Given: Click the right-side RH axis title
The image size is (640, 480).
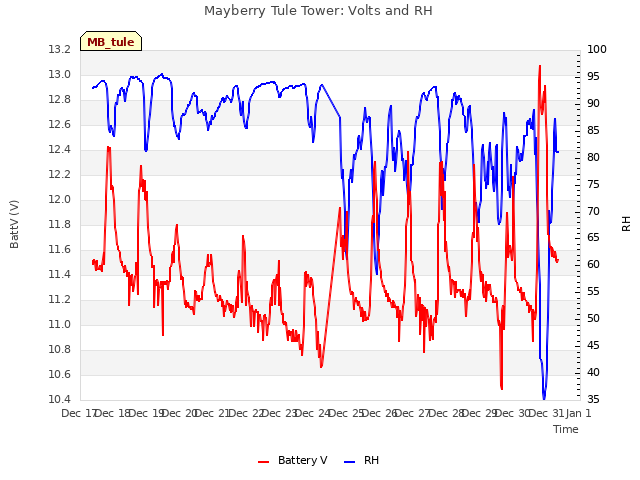Looking at the screenshot, I should 626,224.
